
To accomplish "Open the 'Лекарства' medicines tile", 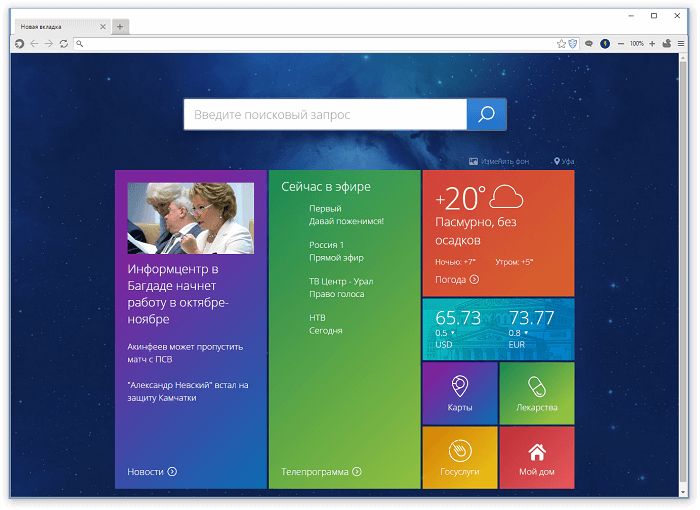I will click(537, 393).
